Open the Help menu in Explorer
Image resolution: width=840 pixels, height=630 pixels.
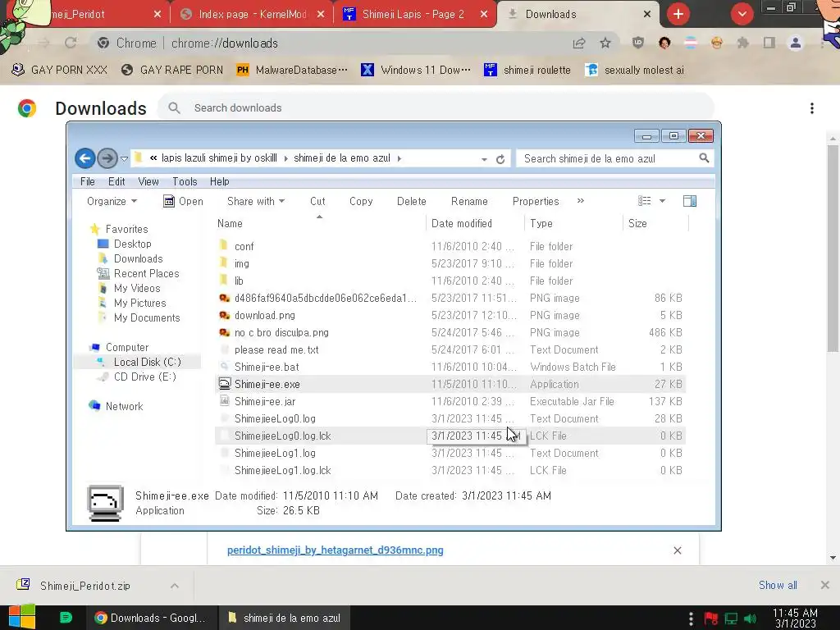[220, 181]
